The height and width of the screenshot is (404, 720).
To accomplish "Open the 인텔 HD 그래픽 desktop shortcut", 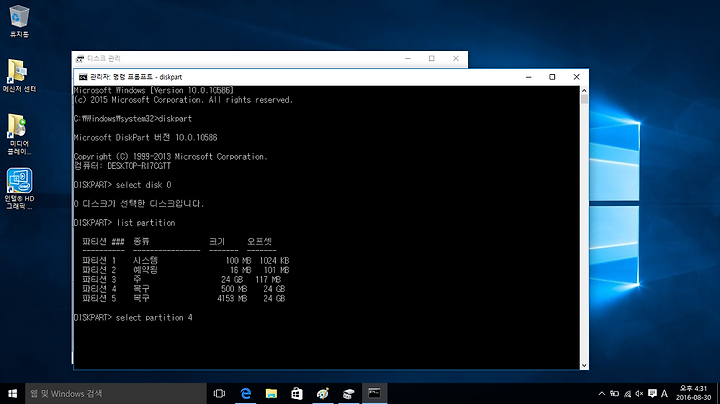I will click(x=19, y=189).
